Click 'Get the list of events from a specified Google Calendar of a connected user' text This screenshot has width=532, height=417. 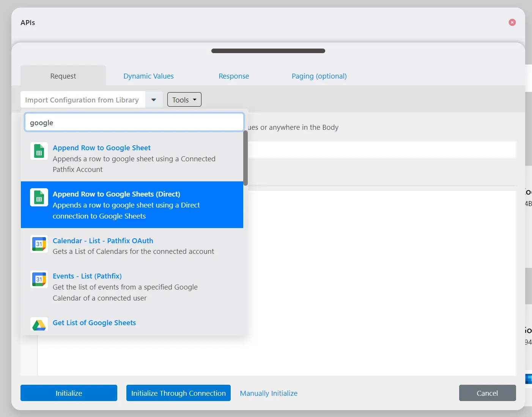[x=125, y=292]
